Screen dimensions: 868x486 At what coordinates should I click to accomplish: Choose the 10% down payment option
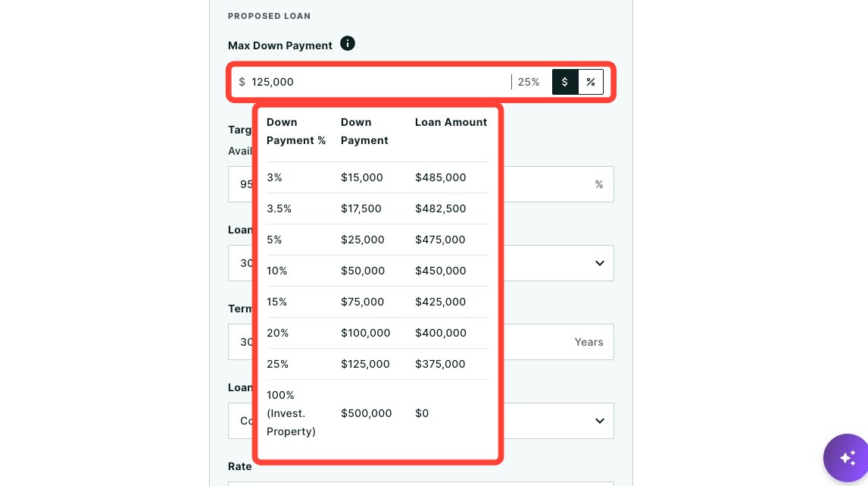(377, 271)
